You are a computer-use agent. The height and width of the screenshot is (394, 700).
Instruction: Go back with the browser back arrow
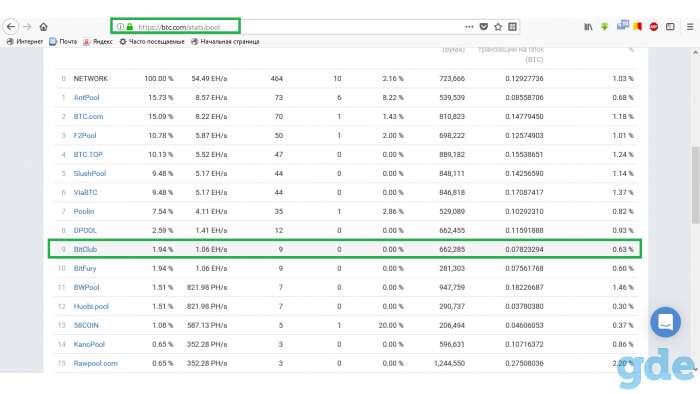pos(11,27)
